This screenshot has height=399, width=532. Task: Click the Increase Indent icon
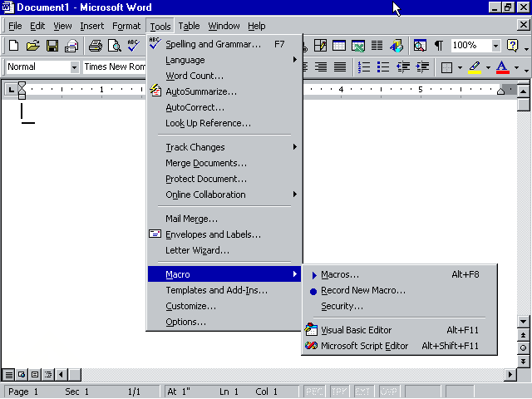(x=422, y=66)
